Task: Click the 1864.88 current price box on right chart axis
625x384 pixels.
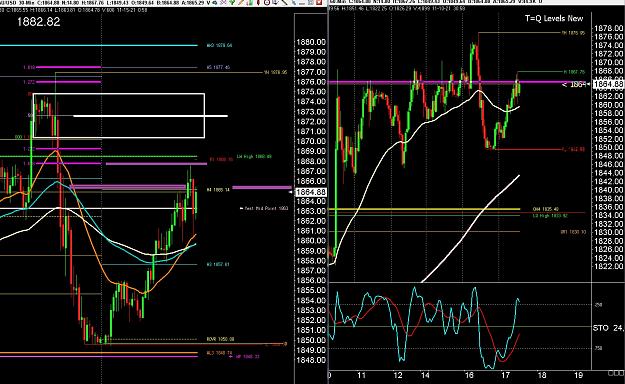Action: pos(608,84)
